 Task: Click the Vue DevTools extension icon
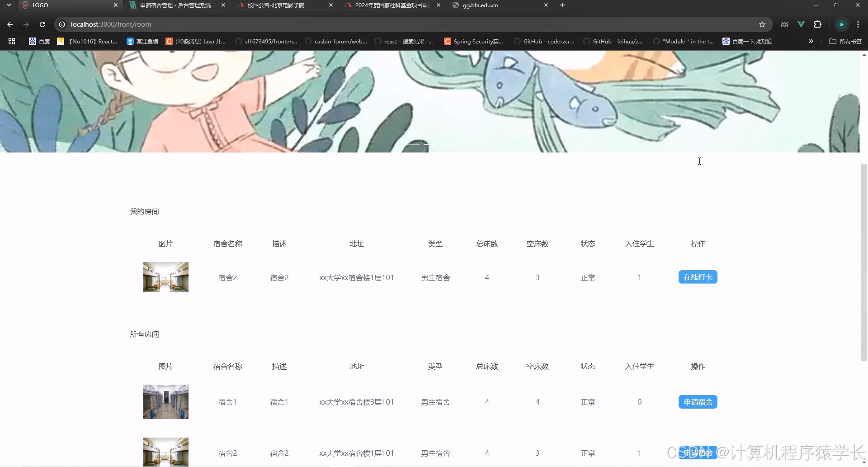click(801, 24)
